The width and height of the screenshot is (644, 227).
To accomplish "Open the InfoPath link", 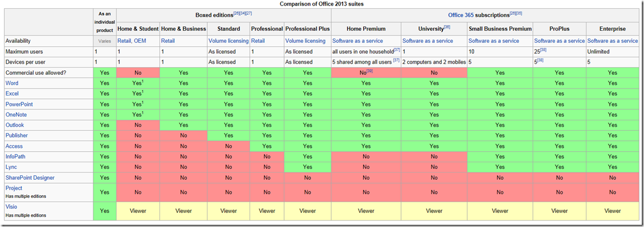I will [15, 157].
